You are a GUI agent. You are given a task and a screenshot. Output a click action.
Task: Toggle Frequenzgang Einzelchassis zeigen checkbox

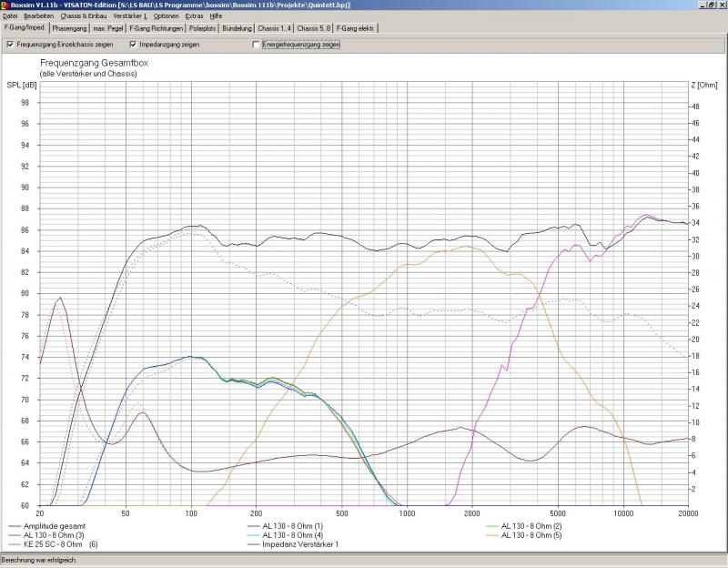pyautogui.click(x=10, y=44)
